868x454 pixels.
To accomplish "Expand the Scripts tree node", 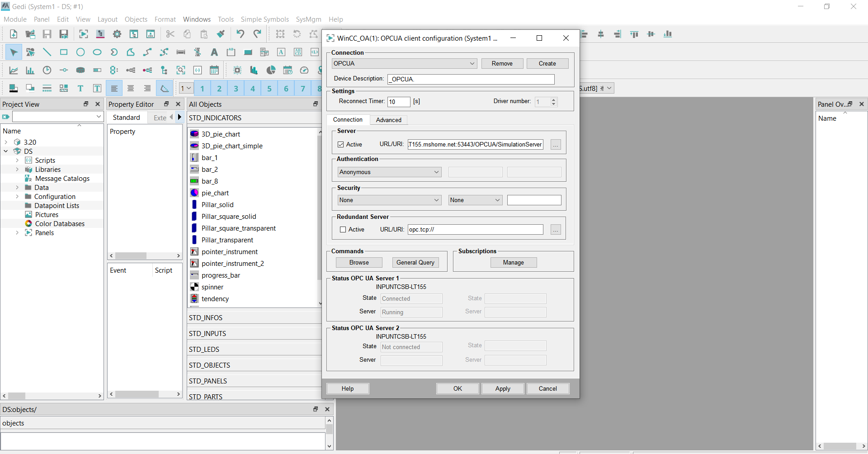I will click(17, 161).
